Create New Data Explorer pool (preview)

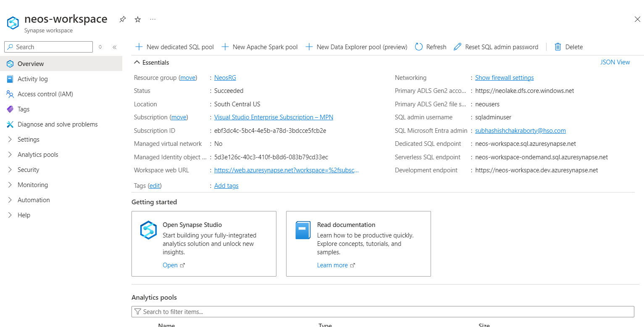(x=356, y=47)
